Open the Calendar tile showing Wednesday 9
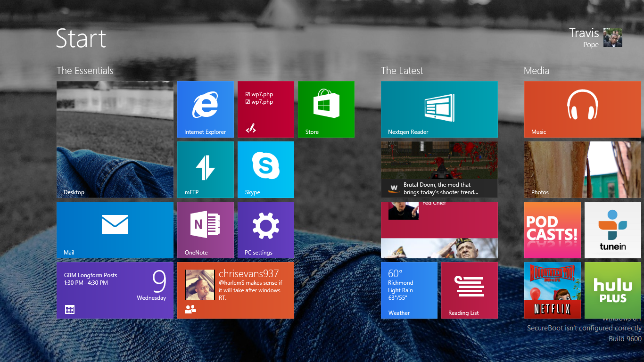This screenshot has width=644, height=362. [115, 290]
